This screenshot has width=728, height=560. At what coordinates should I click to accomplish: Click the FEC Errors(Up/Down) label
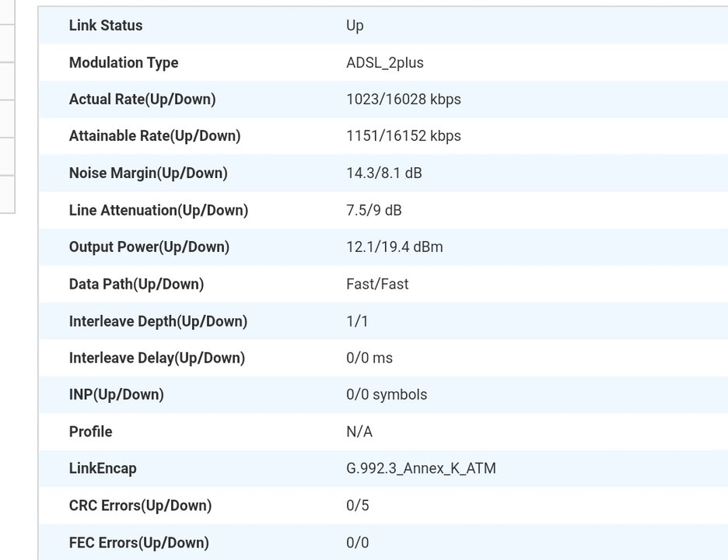tap(138, 543)
